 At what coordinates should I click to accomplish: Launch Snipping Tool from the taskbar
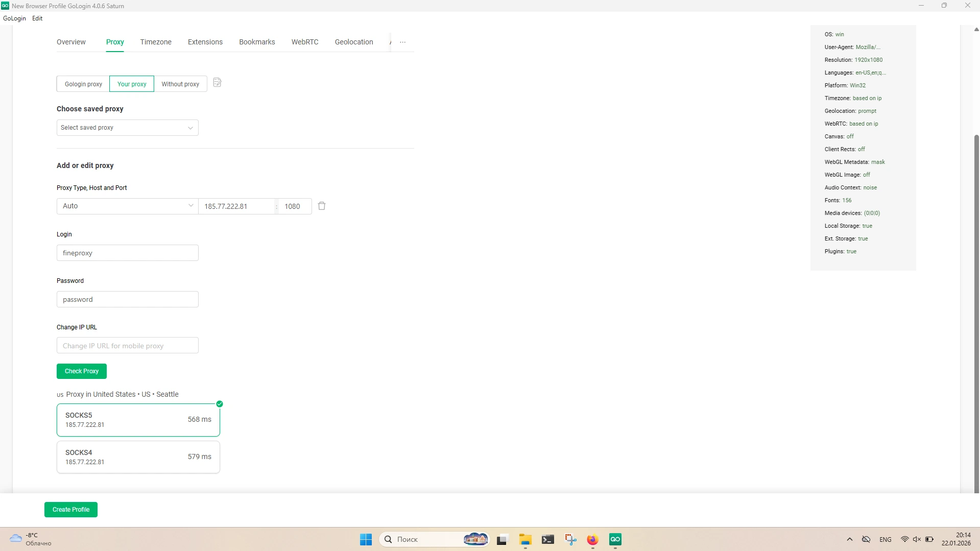coord(570,539)
